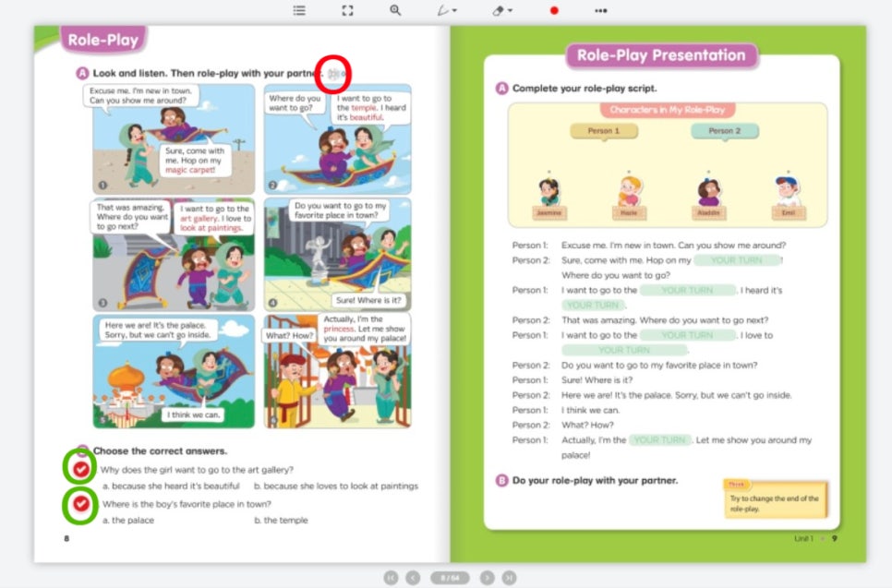This screenshot has width=892, height=588.
Task: Fill the YOUR TURN blank before 'I love to'
Action: point(687,335)
